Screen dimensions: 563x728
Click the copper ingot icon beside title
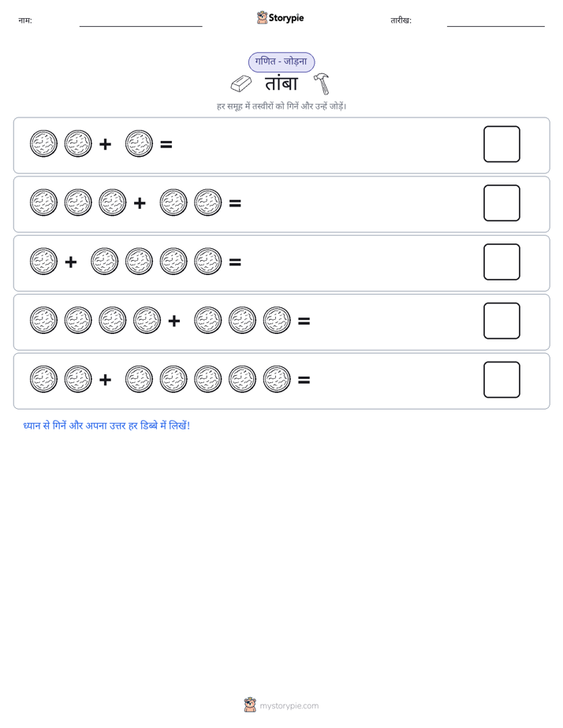tap(241, 84)
